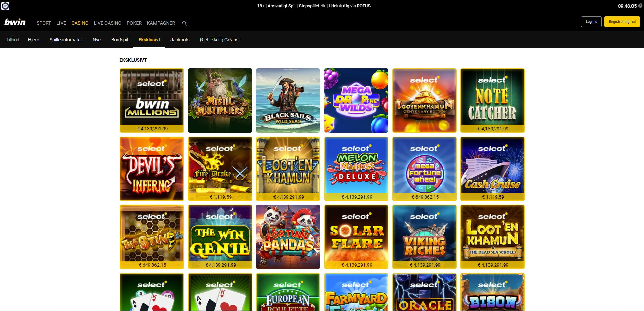Launch Loot'En Khamun Dead Sea Scrolls
644x311 pixels.
(x=493, y=237)
